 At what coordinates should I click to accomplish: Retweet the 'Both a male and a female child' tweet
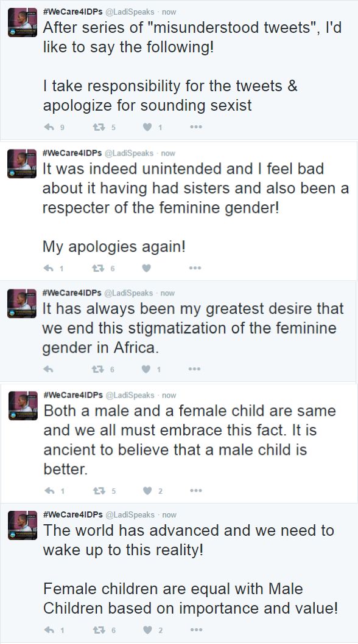tap(99, 490)
